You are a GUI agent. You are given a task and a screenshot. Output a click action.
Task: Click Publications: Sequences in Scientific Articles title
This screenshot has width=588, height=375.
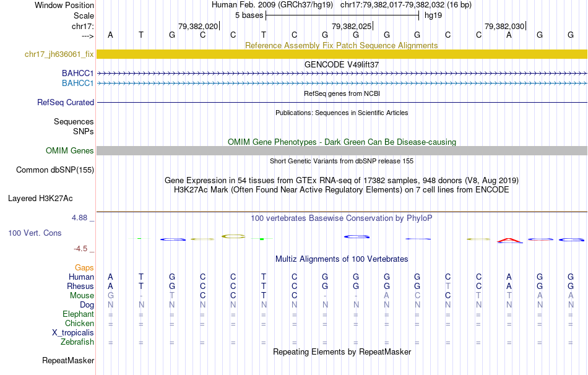pos(342,113)
